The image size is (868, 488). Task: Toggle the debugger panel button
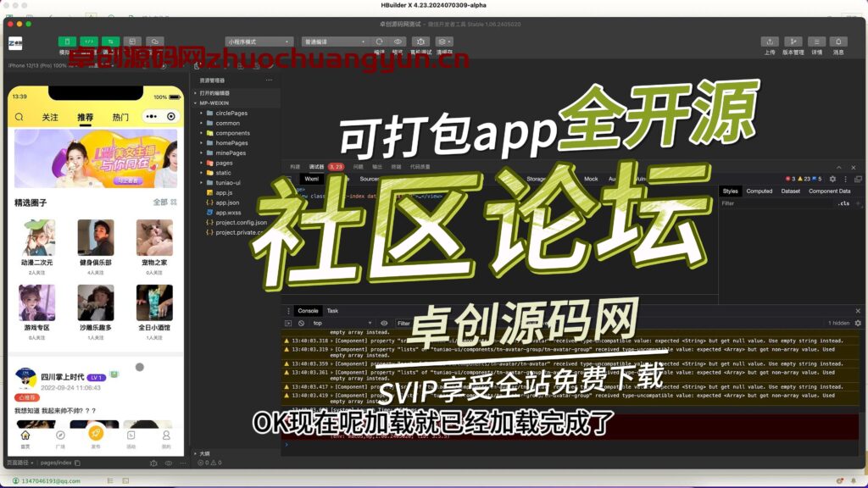(x=110, y=42)
